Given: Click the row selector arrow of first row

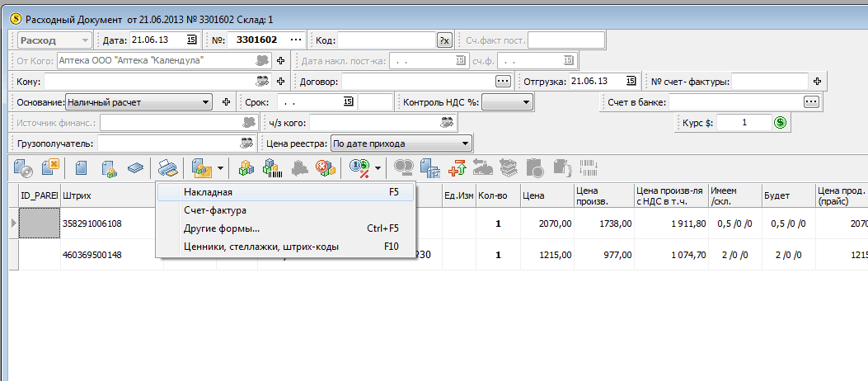Looking at the screenshot, I should click(14, 223).
